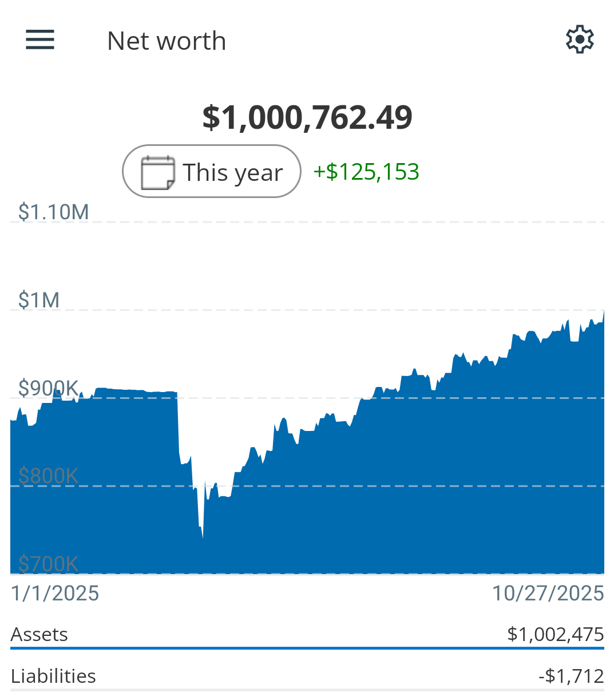Click the $900K axis label
This screenshot has height=700, width=610.
tap(48, 388)
